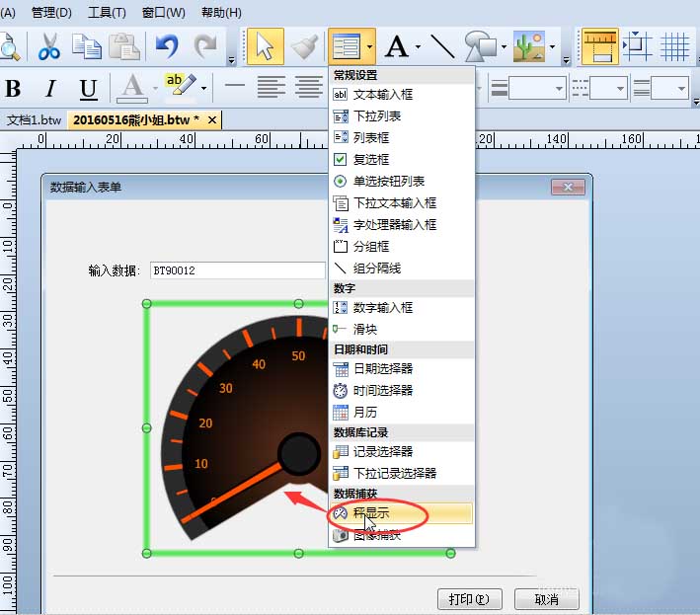Click the 取消 button

click(x=546, y=599)
